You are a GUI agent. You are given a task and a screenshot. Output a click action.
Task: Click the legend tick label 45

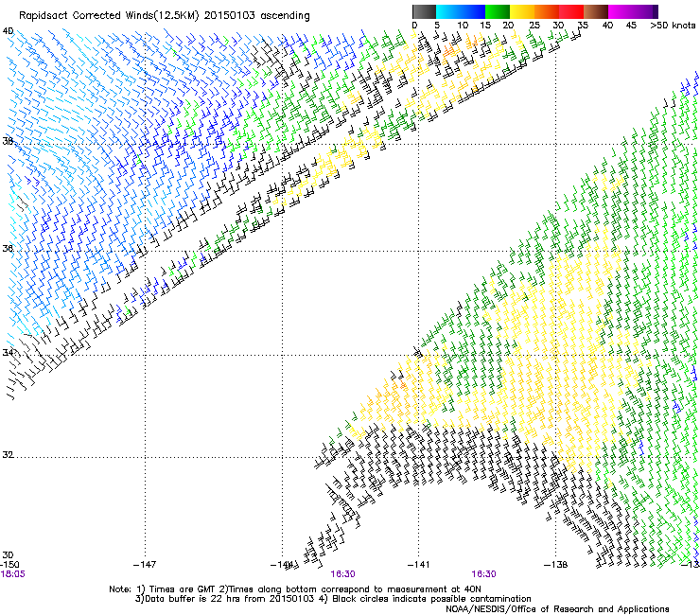pyautogui.click(x=631, y=26)
